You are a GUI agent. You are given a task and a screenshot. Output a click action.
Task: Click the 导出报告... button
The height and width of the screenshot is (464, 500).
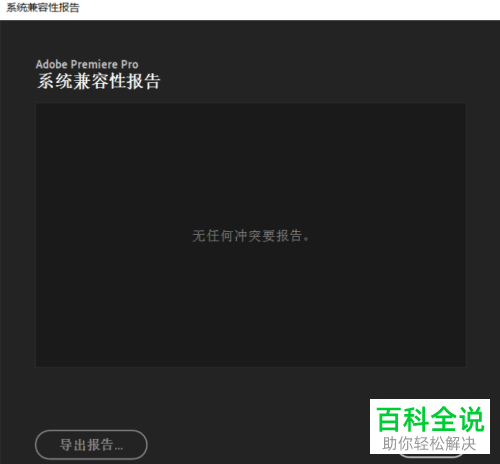point(91,445)
